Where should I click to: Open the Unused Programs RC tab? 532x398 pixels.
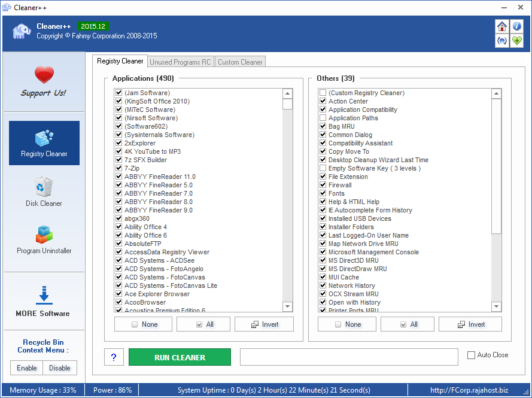pos(180,61)
